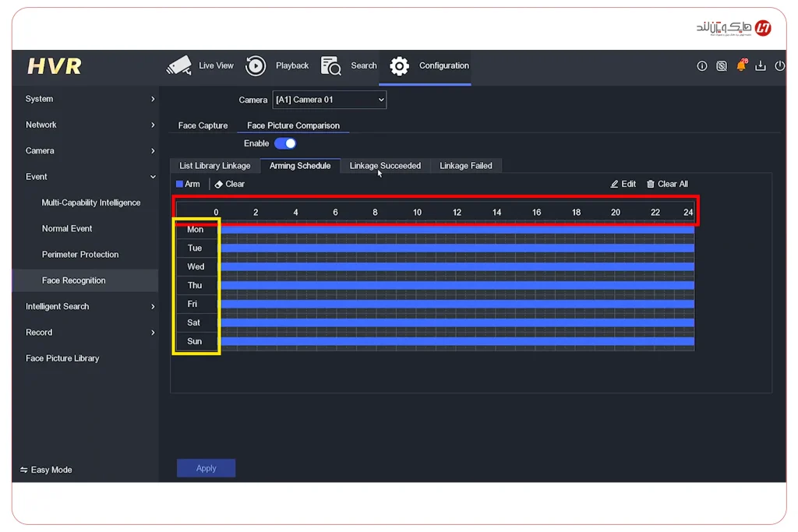This screenshot has width=798, height=532.
Task: Click the download/export icon
Action: pos(761,66)
